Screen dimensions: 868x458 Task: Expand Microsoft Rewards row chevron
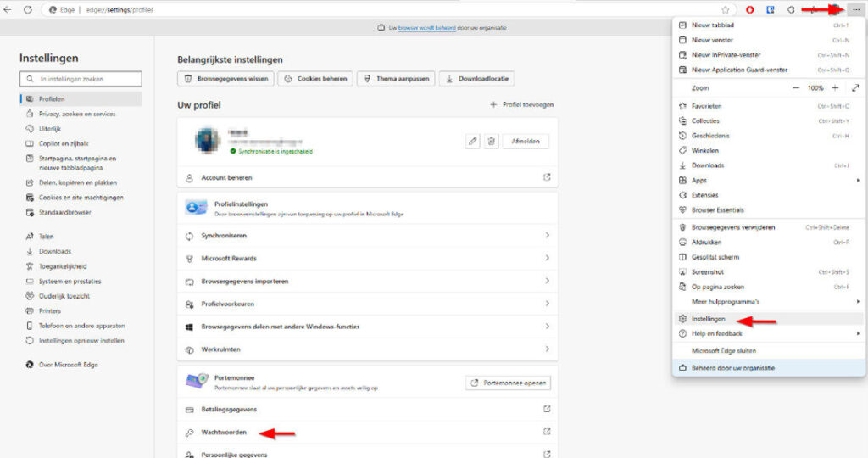[x=547, y=258]
